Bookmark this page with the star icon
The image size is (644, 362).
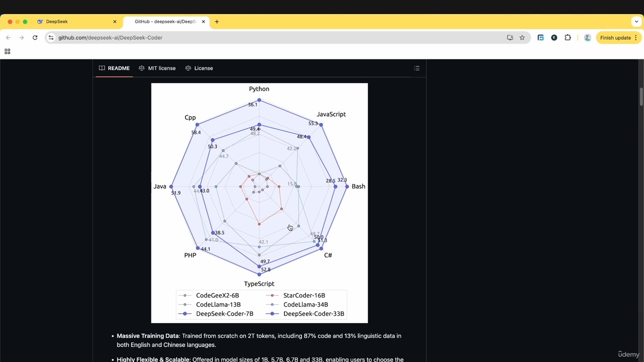tap(522, 38)
